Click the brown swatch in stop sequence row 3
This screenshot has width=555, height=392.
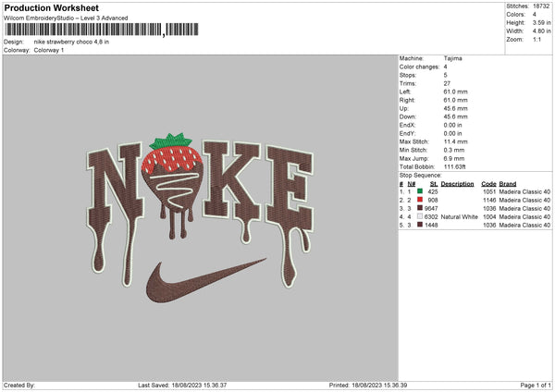(420, 208)
